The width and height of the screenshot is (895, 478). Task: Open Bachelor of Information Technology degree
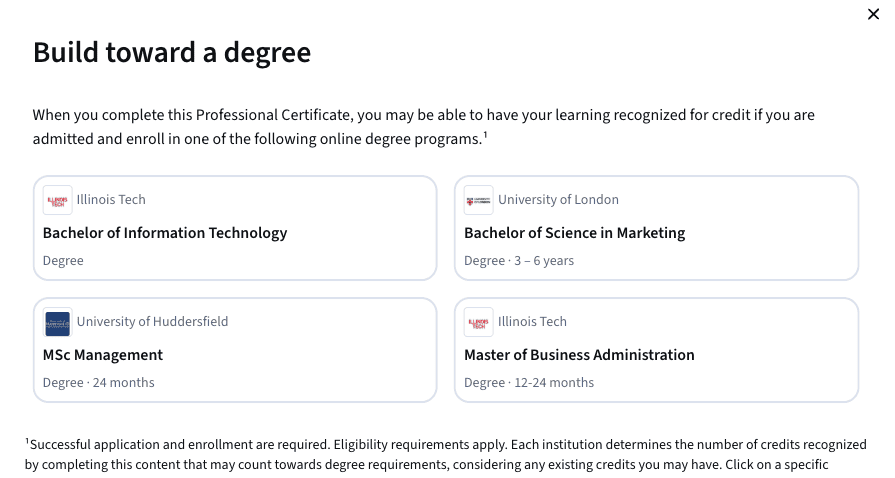165,233
